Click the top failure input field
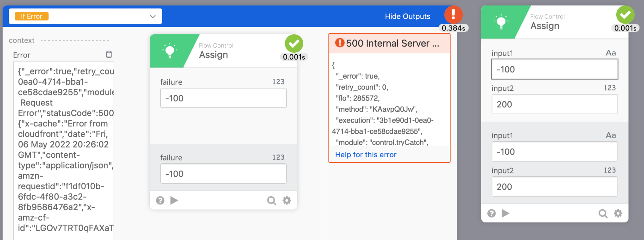This screenshot has height=240, width=644. coord(223,98)
